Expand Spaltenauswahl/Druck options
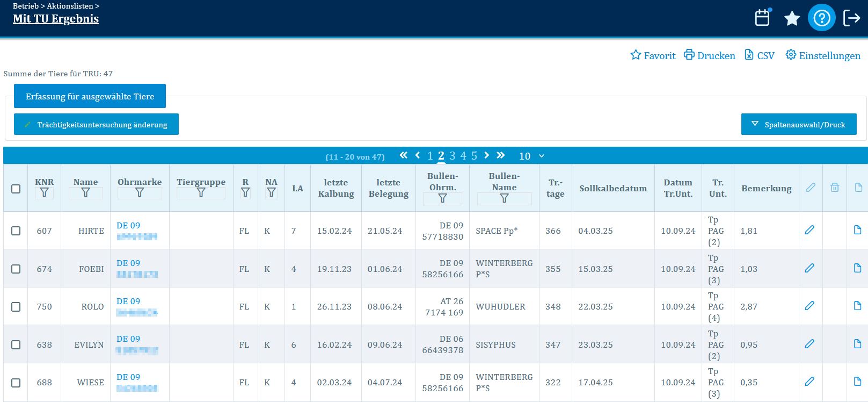Viewport: 868px width, 402px height. (798, 124)
